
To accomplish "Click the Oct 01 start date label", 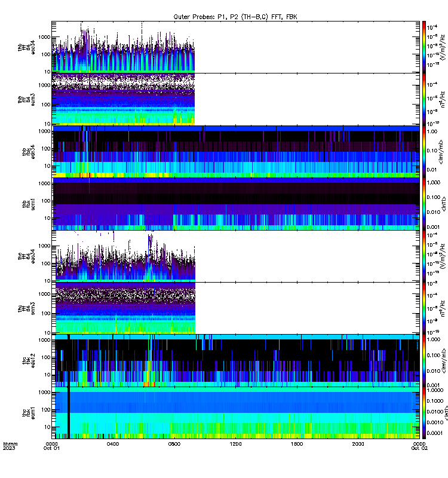I will [51, 448].
